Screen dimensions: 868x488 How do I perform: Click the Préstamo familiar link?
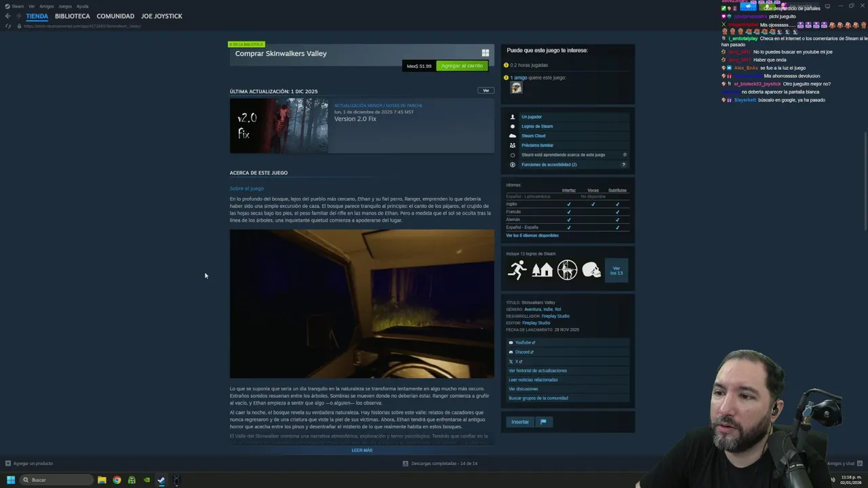[x=537, y=145]
